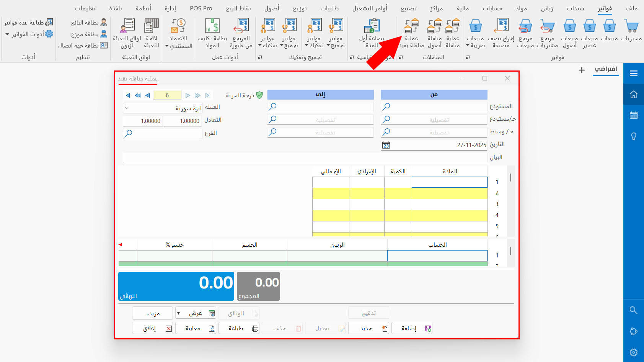Go to the first record navigation arrow
The width and height of the screenshot is (644, 362).
(x=128, y=95)
